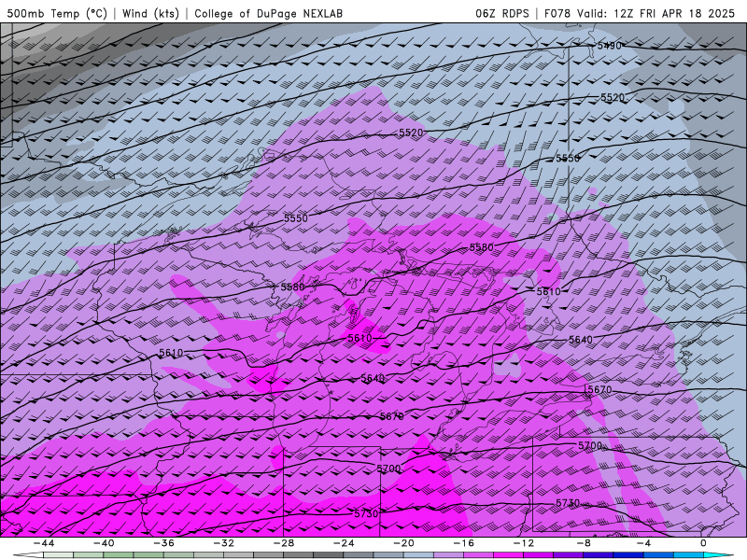
Task: Select the leftmost 5610 contour label
Action: 171,354
